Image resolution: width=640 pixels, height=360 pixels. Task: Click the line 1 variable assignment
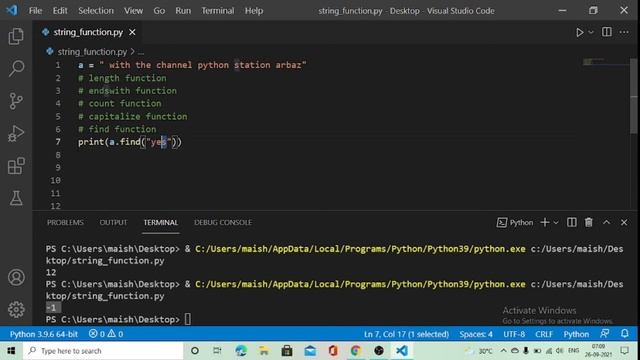[x=192, y=65]
